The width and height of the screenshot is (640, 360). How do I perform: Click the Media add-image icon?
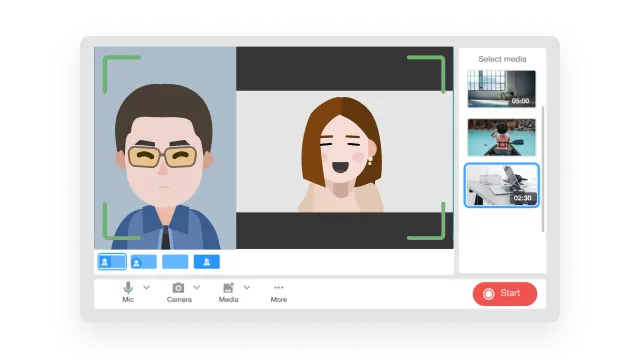229,288
